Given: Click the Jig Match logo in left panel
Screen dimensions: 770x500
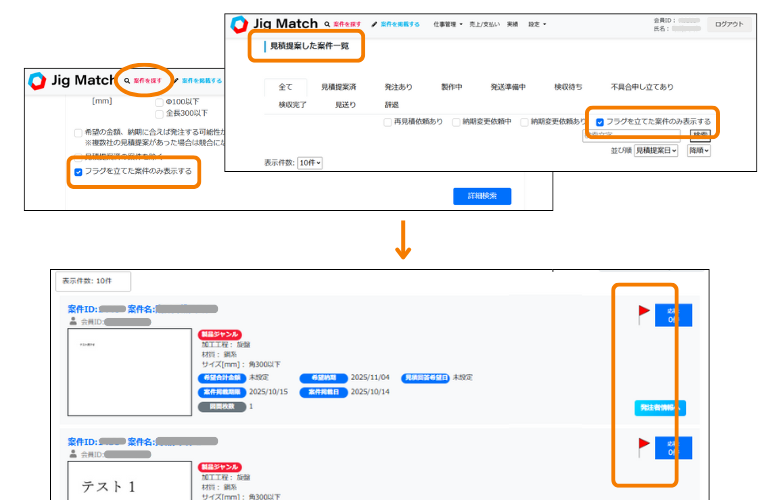Looking at the screenshot, I should (70, 80).
